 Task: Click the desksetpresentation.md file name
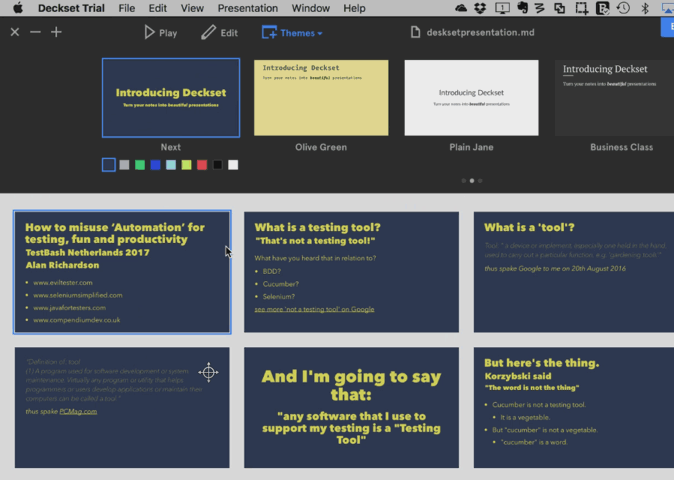481,32
